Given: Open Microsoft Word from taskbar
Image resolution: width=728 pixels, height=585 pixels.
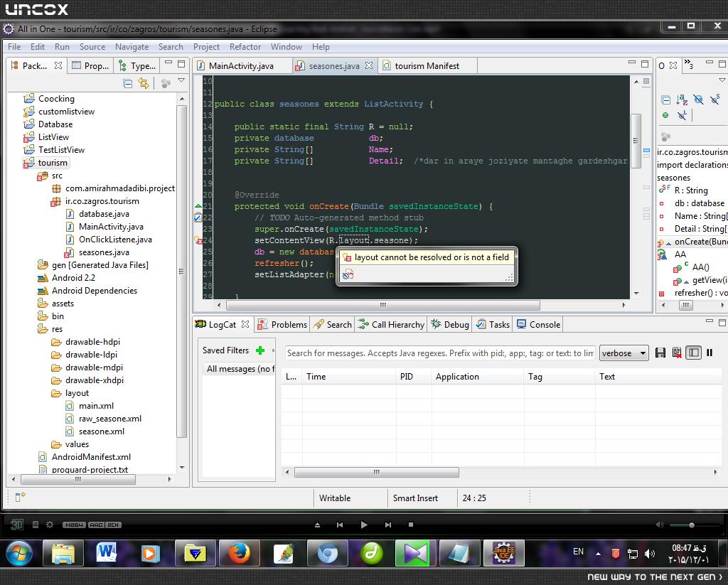Looking at the screenshot, I should pyautogui.click(x=107, y=553).
